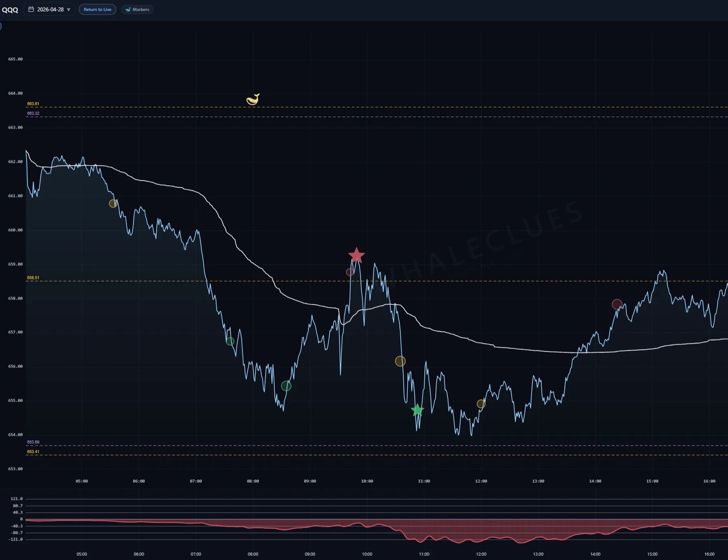The image size is (728, 560).
Task: Click the yellow whale marker above 663.61 line
Action: pyautogui.click(x=253, y=99)
